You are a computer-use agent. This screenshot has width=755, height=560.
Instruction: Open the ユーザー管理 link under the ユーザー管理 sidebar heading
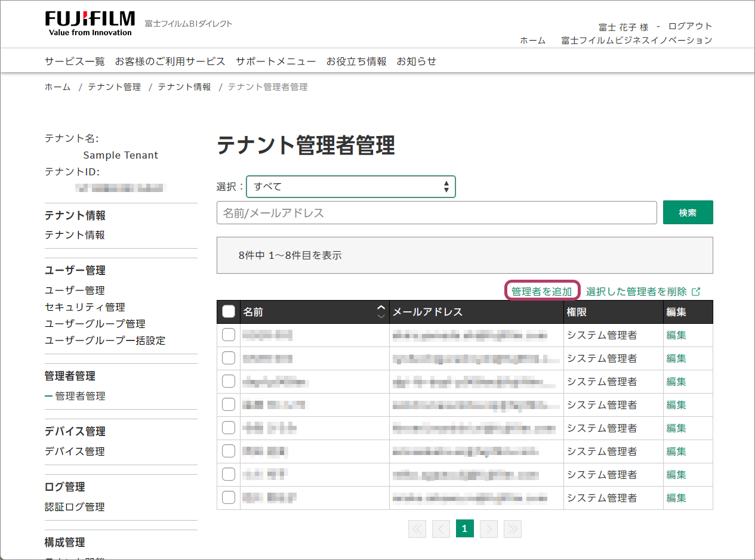tap(75, 290)
